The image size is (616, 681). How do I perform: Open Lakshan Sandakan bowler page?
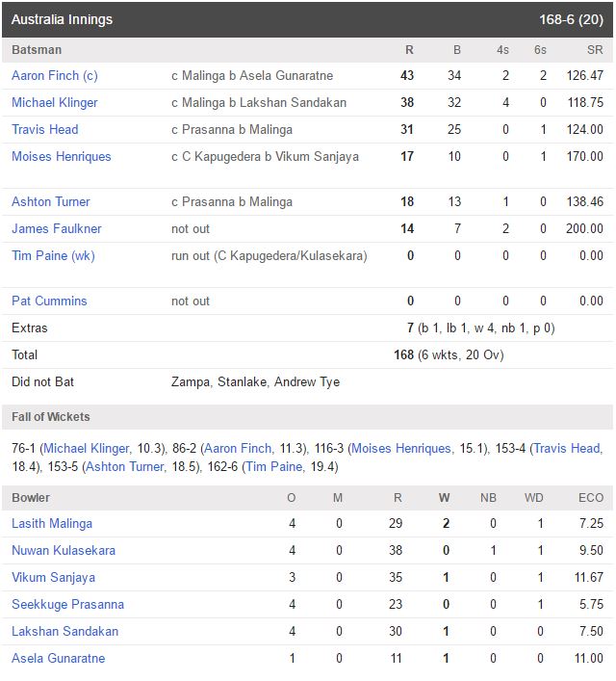point(65,631)
